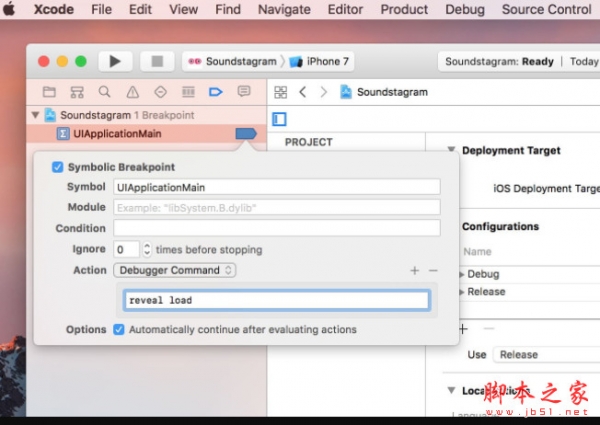Show the Report navigator speech-bubble icon
This screenshot has height=425, width=600.
(x=244, y=92)
